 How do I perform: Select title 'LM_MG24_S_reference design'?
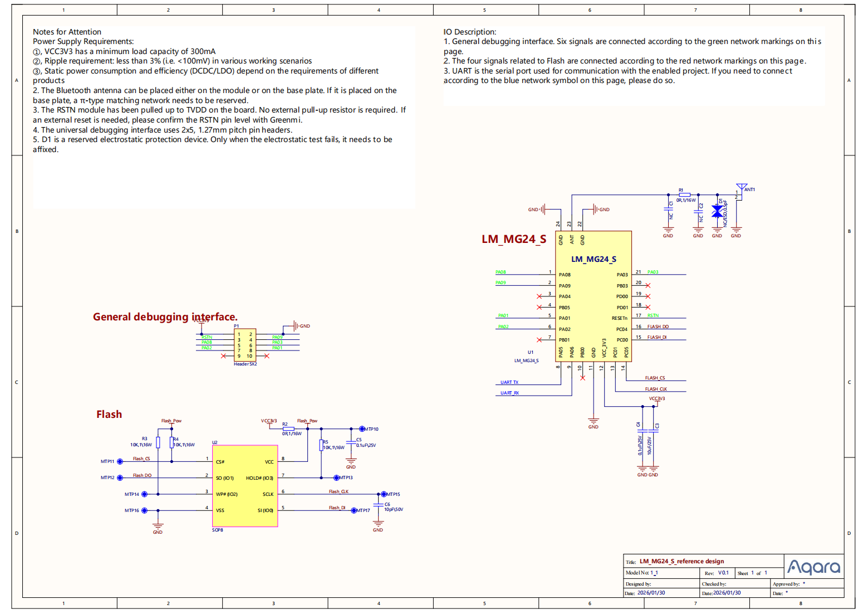pyautogui.click(x=681, y=561)
